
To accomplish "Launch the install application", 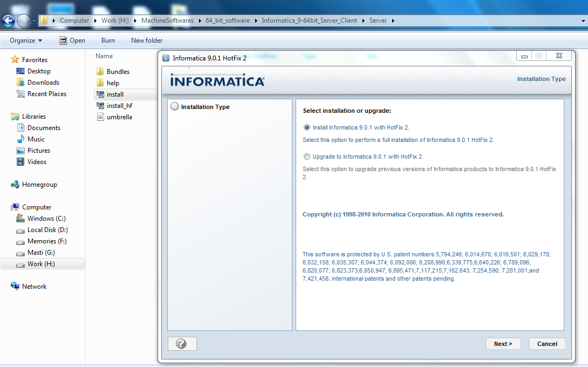I will coord(116,94).
